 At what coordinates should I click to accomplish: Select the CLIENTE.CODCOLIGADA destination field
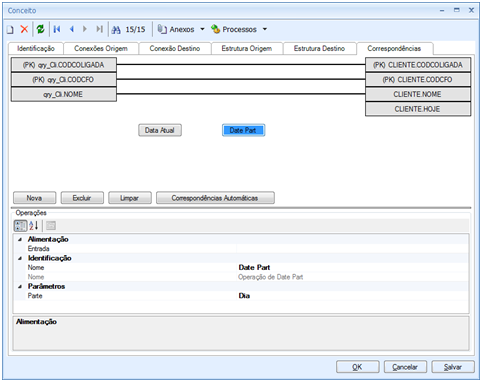(418, 65)
